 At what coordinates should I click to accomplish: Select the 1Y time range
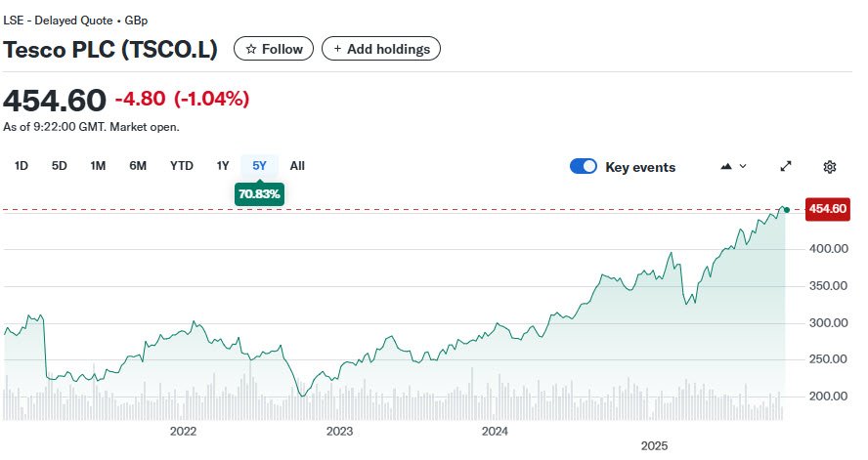(223, 166)
